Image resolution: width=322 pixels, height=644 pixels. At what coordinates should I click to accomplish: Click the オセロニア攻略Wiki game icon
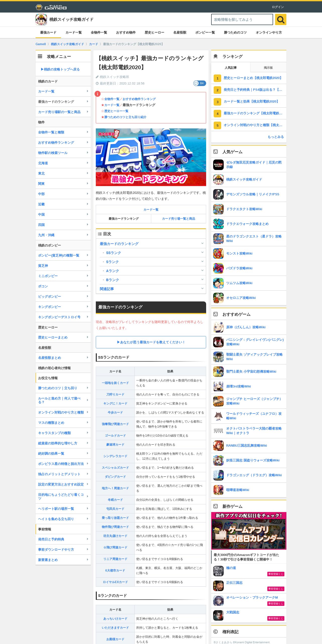tap(218, 298)
